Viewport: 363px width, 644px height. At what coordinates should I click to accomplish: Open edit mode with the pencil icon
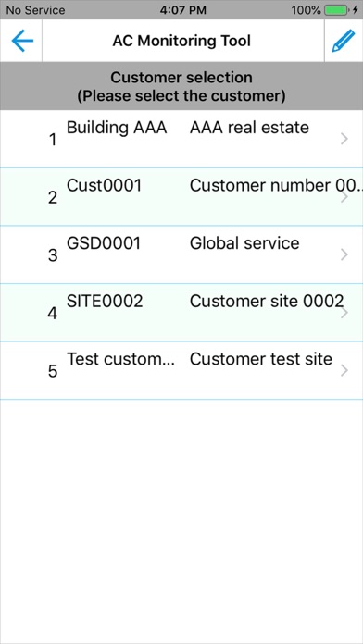[343, 41]
